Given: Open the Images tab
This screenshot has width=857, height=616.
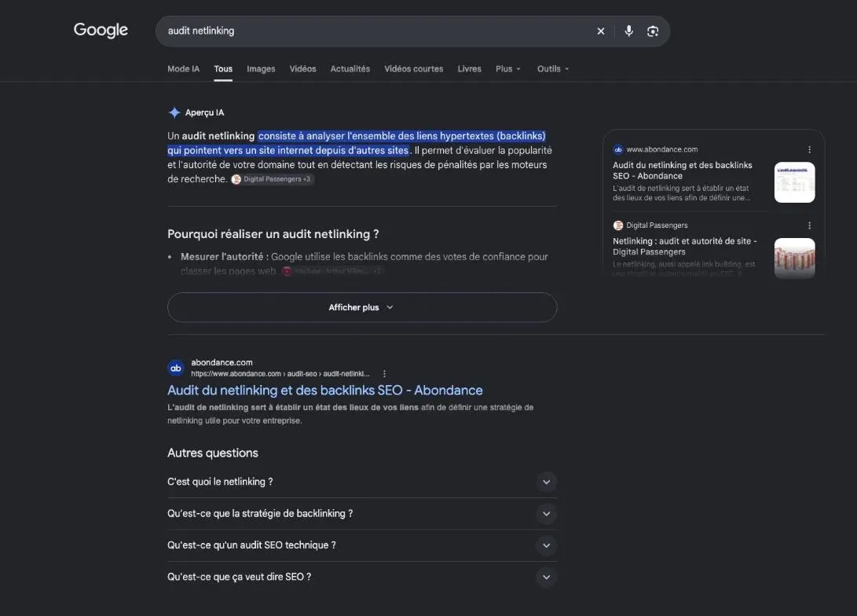Looking at the screenshot, I should [x=261, y=69].
